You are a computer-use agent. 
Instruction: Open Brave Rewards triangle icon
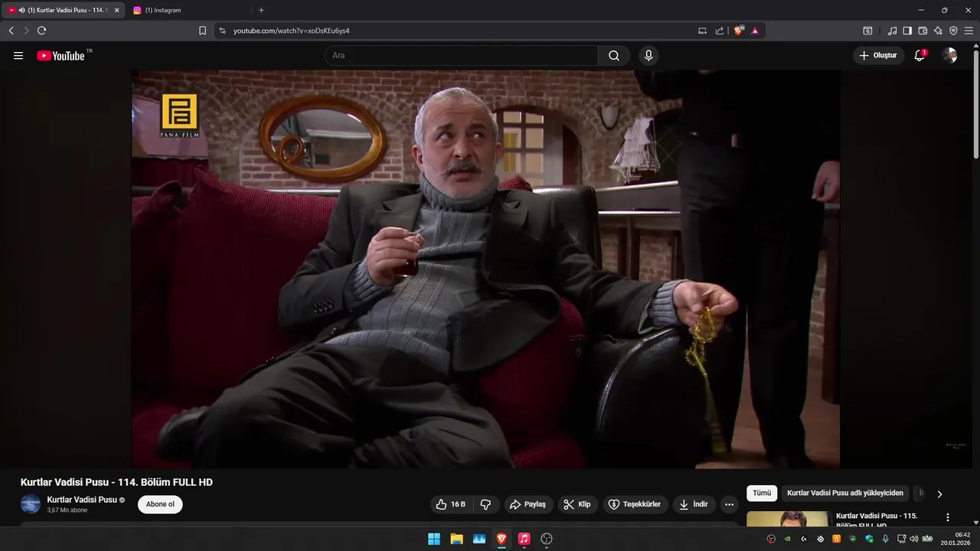tap(755, 31)
